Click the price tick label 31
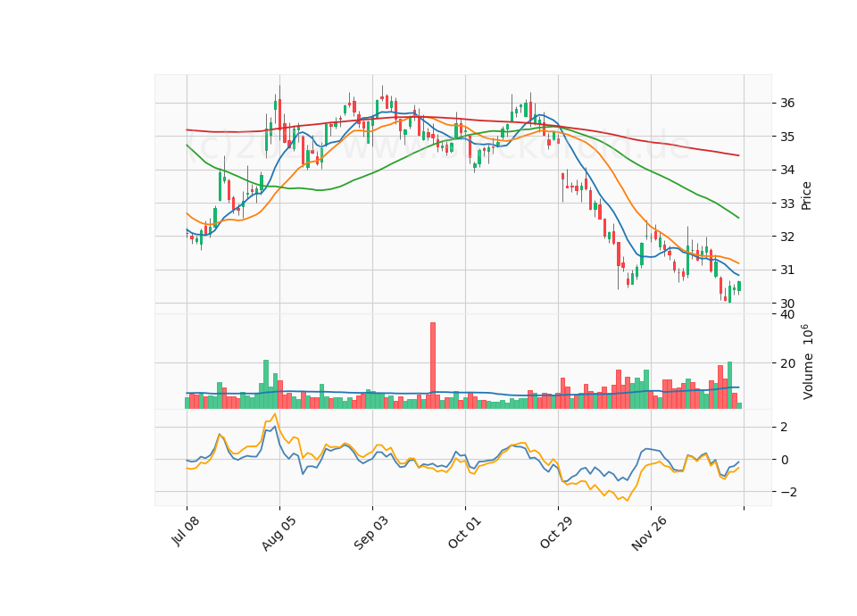The image size is (857, 616). tap(787, 270)
